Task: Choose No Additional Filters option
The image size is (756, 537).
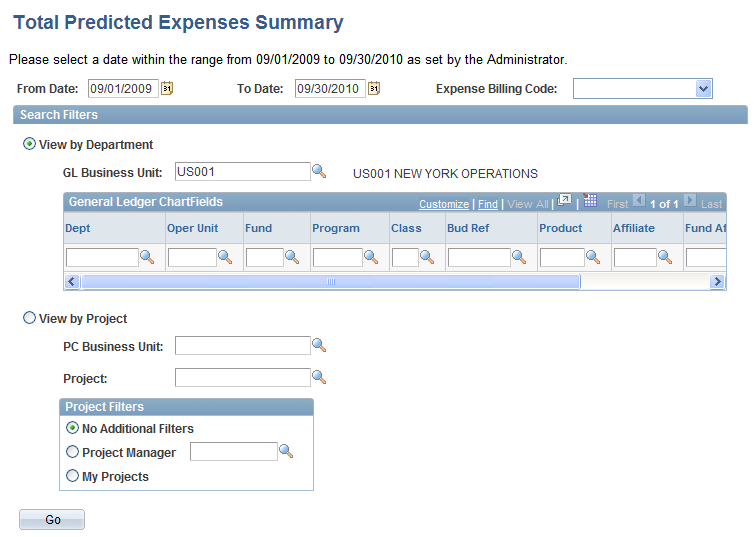Action: click(72, 428)
